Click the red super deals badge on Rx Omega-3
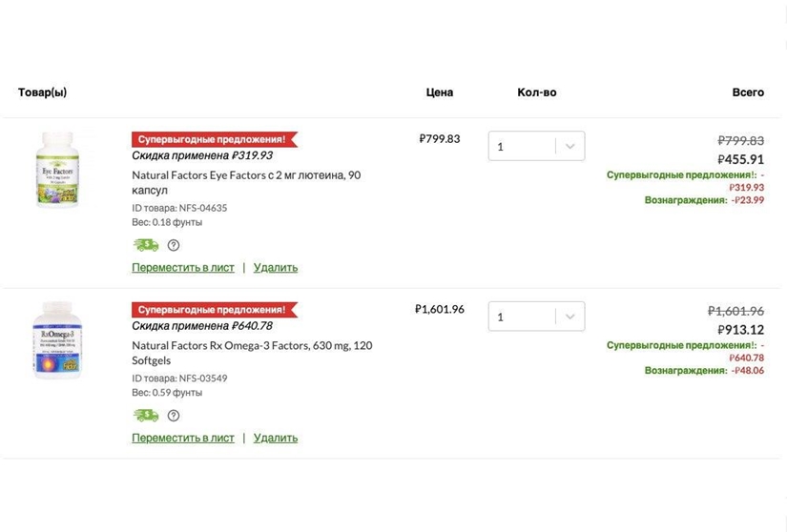 [213, 310]
